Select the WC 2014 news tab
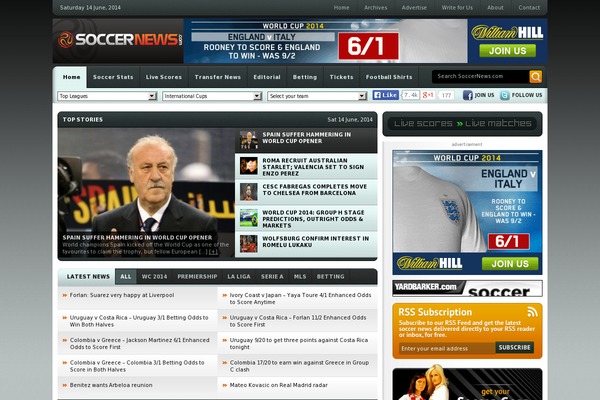The height and width of the screenshot is (400, 600). coord(154,276)
